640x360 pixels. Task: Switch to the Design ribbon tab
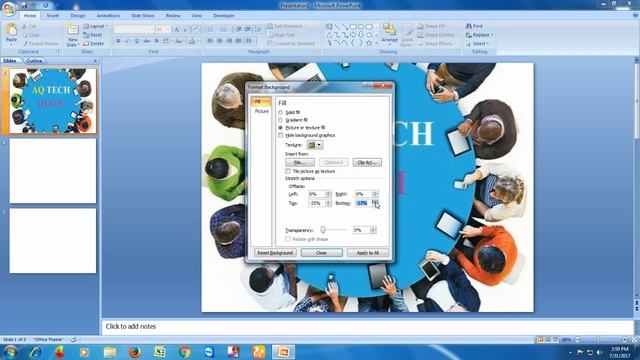tap(78, 16)
